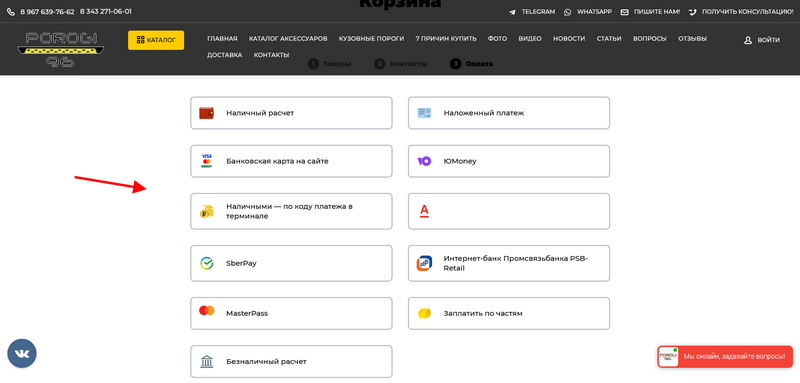This screenshot has width=800, height=383.
Task: Open the Доставка menu item
Action: click(x=224, y=55)
